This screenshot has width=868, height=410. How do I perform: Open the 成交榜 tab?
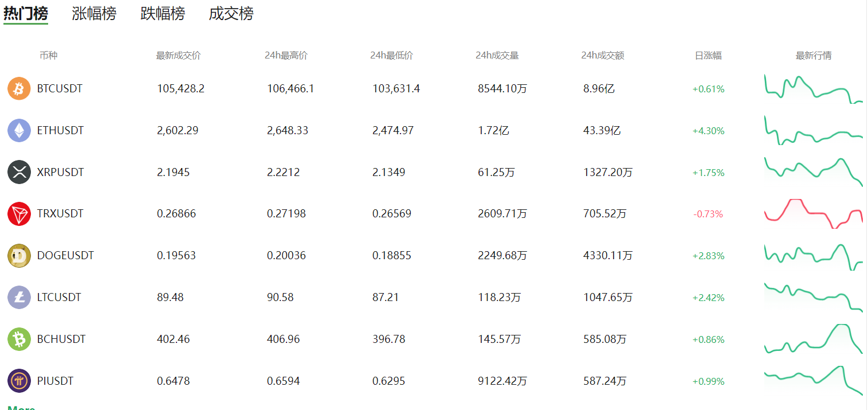pyautogui.click(x=231, y=14)
